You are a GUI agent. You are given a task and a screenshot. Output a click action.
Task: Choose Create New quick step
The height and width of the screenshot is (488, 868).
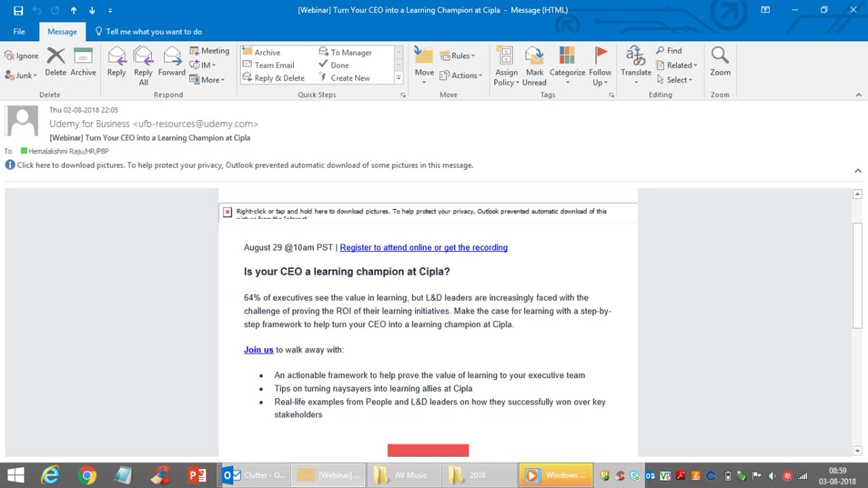coord(344,78)
